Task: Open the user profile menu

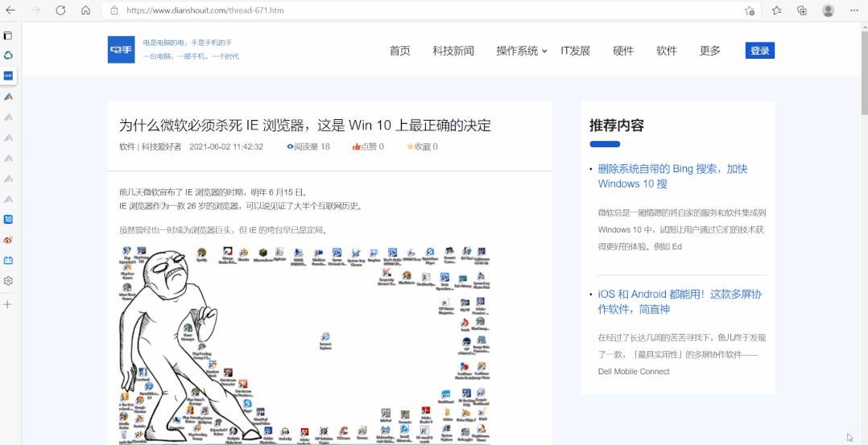Action: [x=828, y=10]
